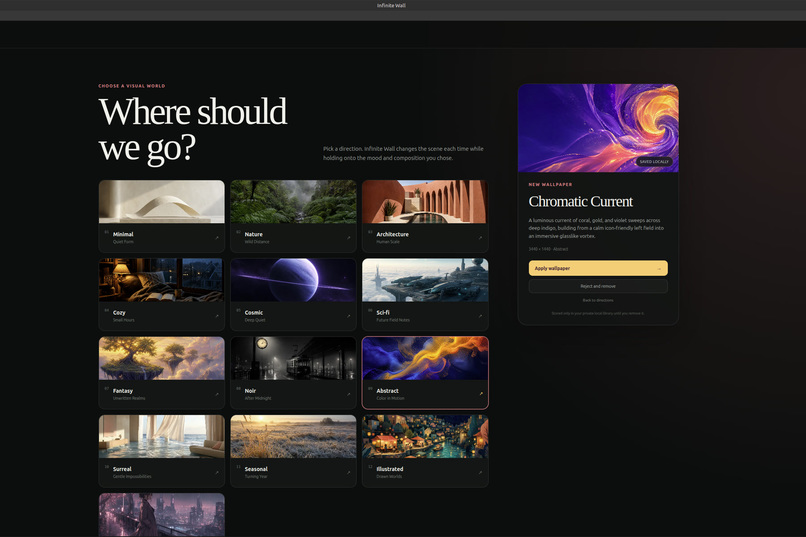Click the arrow icon on the Cosmic card
The image size is (806, 537).
tap(348, 316)
